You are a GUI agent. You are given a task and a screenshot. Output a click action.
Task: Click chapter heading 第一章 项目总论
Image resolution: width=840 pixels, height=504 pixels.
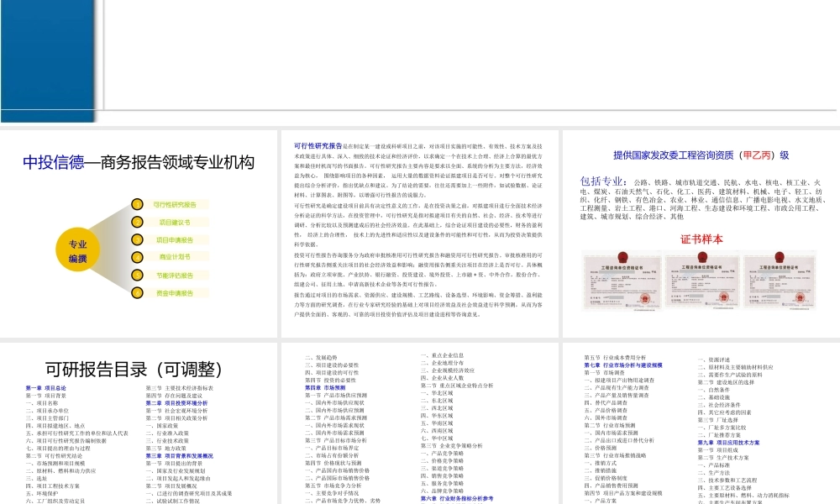tap(46, 388)
